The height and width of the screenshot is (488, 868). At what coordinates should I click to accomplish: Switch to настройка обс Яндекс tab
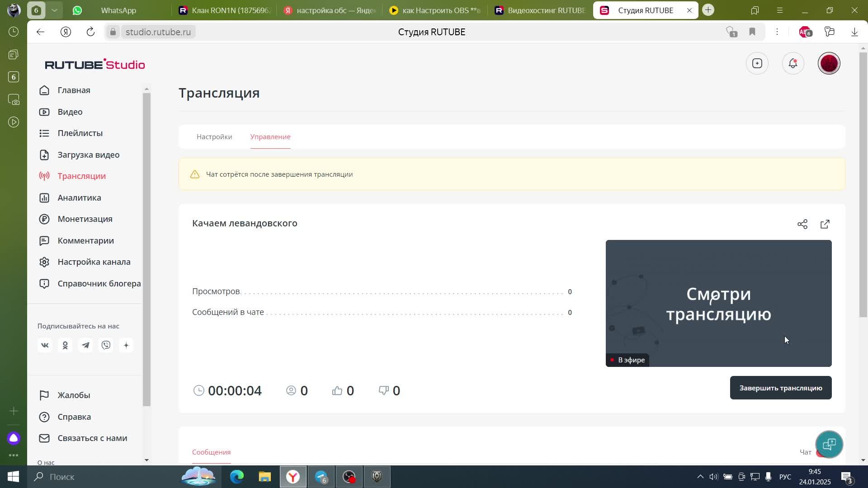[x=330, y=10]
